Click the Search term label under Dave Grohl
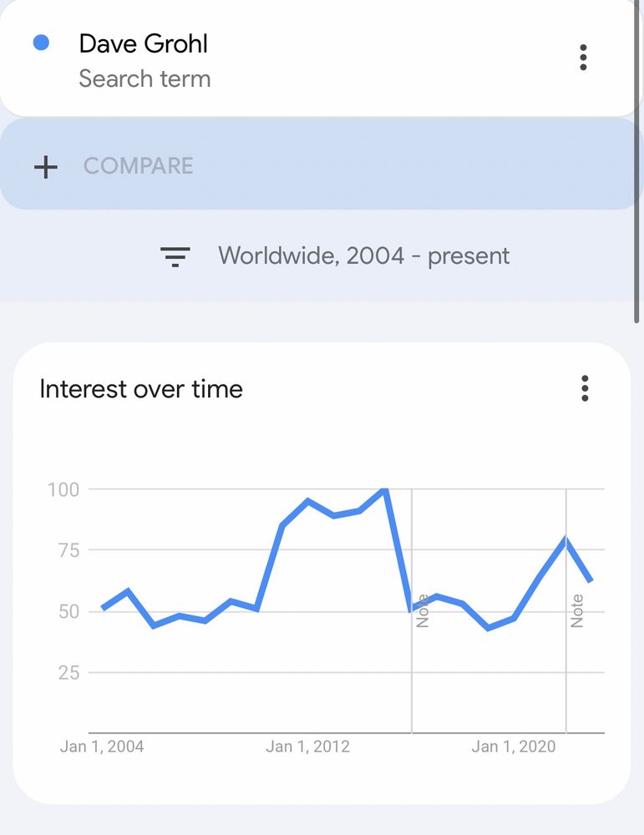The height and width of the screenshot is (835, 644). tap(145, 78)
